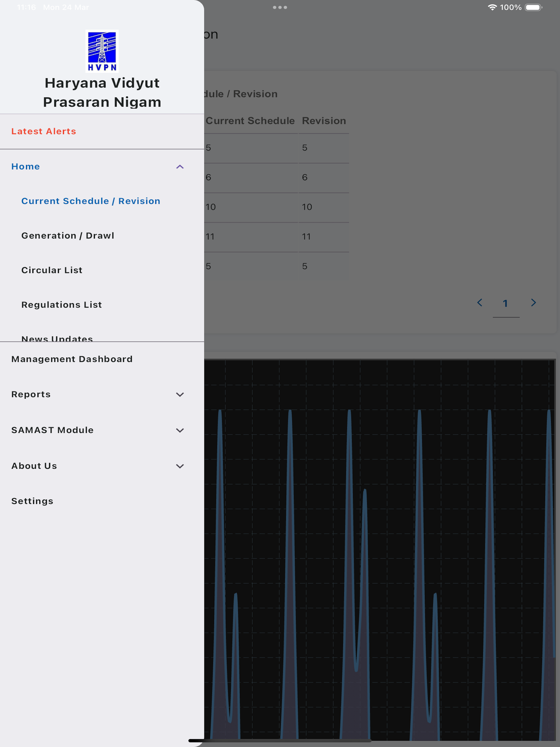Tap the iPad home indicator bar
The image size is (560, 747).
click(280, 740)
